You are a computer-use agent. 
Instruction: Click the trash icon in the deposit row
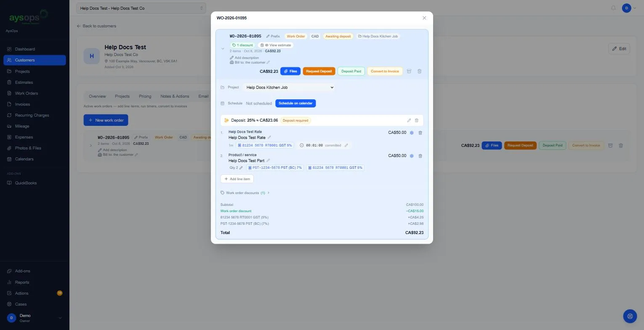417,120
